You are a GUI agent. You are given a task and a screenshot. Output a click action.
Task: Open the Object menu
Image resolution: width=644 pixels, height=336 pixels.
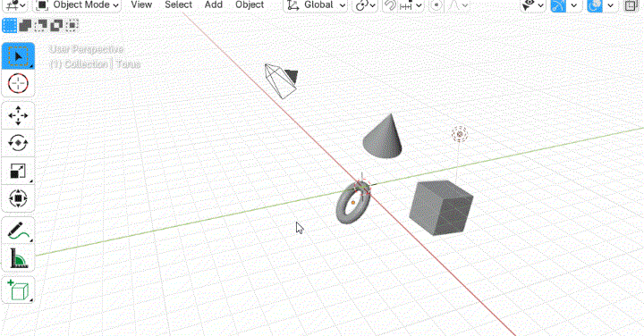[x=250, y=5]
